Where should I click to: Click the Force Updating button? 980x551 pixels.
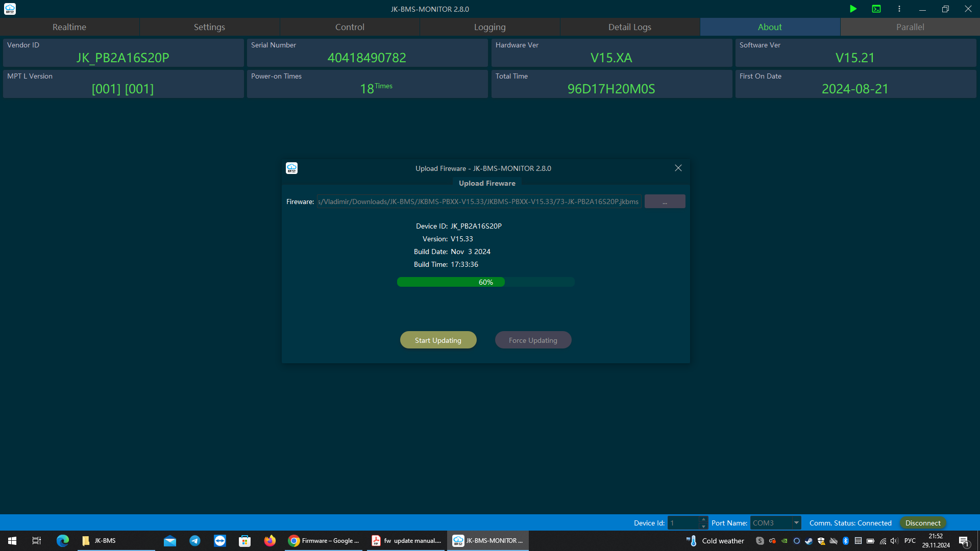[533, 340]
